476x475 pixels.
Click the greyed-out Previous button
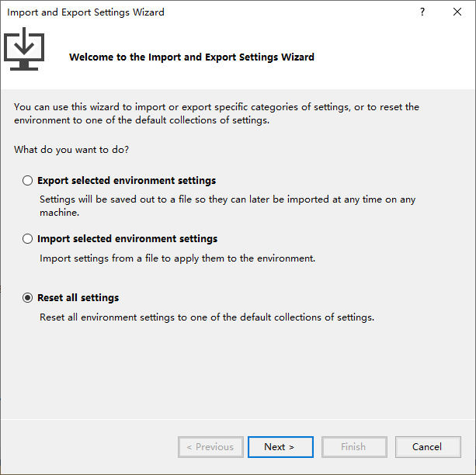tap(210, 447)
